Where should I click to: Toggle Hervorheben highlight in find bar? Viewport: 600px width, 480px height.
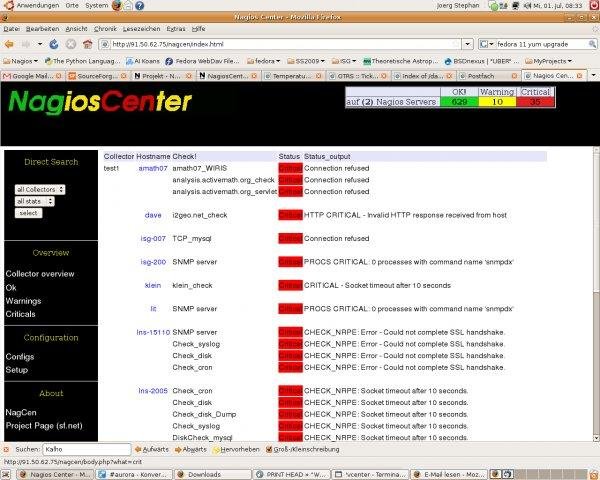coord(236,449)
